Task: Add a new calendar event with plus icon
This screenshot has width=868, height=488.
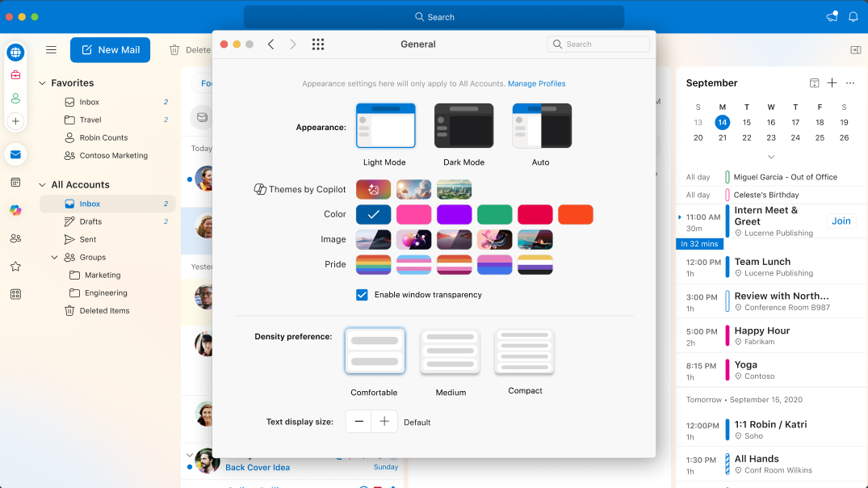Action: tap(832, 83)
